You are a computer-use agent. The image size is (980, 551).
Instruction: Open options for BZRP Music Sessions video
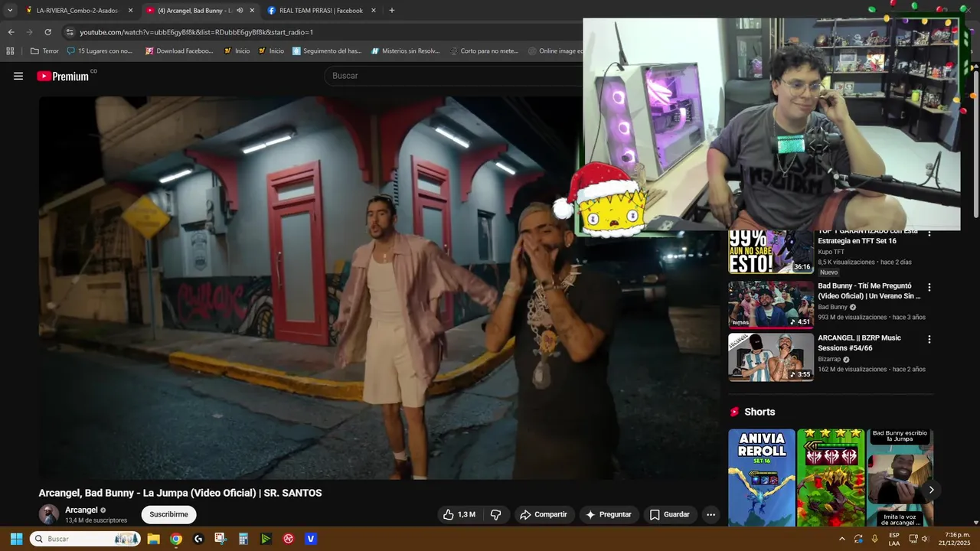tap(929, 339)
